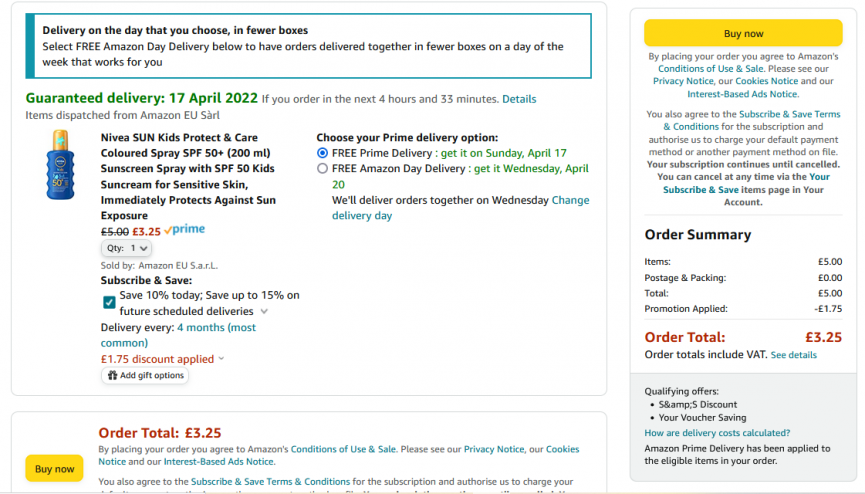Screen dimensions: 865x494
Task: Open the guaranteed delivery Details link
Action: coord(519,99)
